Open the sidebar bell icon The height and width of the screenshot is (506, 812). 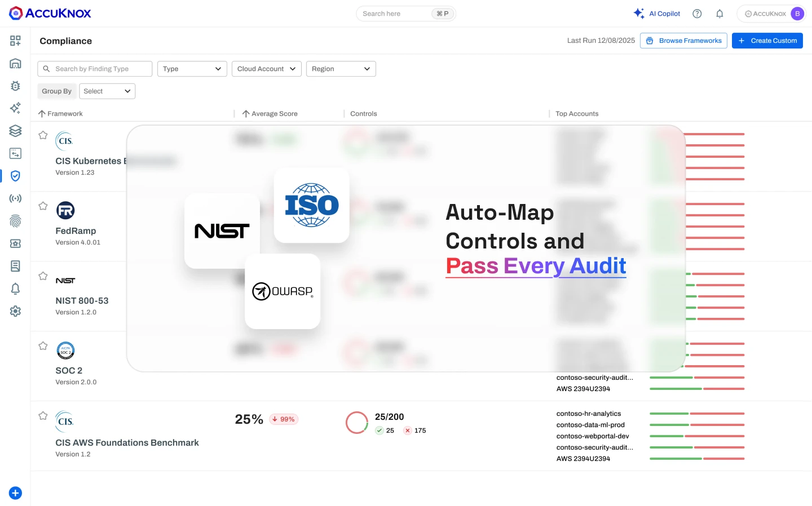click(15, 288)
